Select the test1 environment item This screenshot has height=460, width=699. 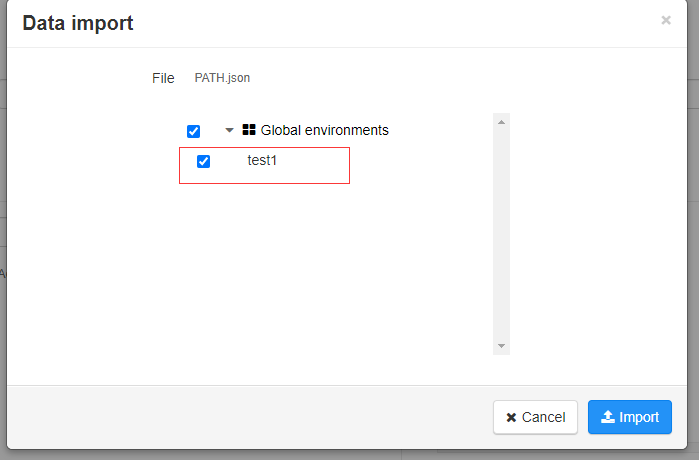[262, 160]
